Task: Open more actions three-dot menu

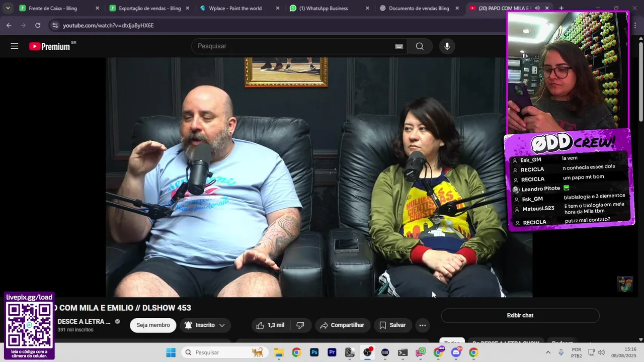Action: 423,325
